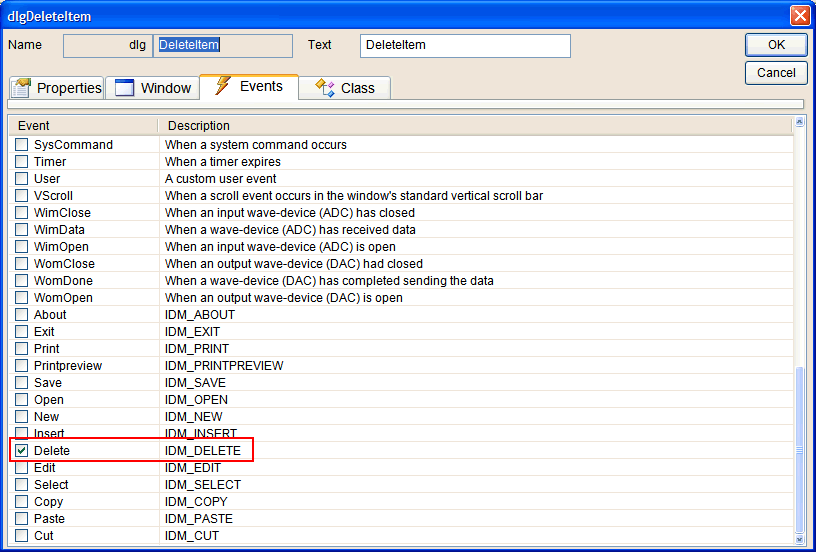Enable the Timer event checkbox

coord(21,162)
